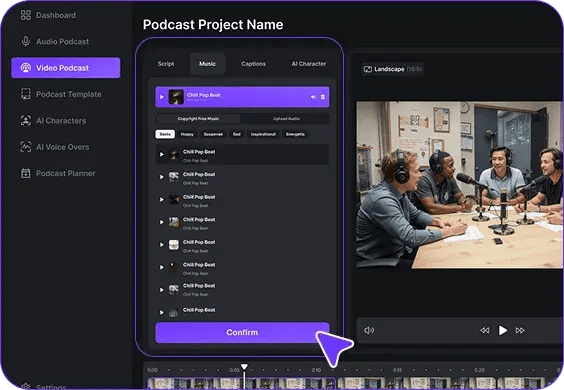
Task: Switch to the Captions tab
Action: click(253, 64)
